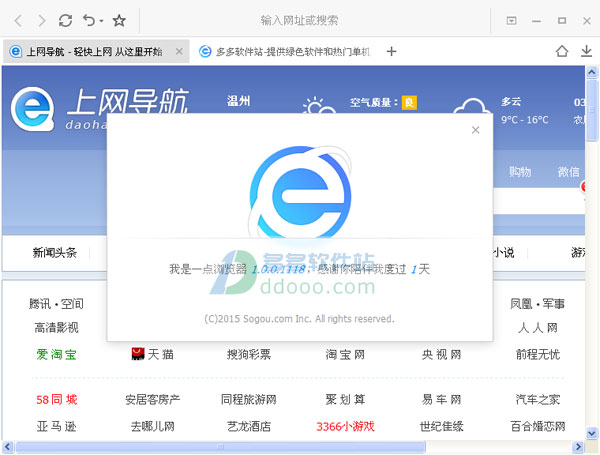Reload the page with refresh icon
Image resolution: width=600 pixels, height=455 pixels.
click(x=65, y=20)
